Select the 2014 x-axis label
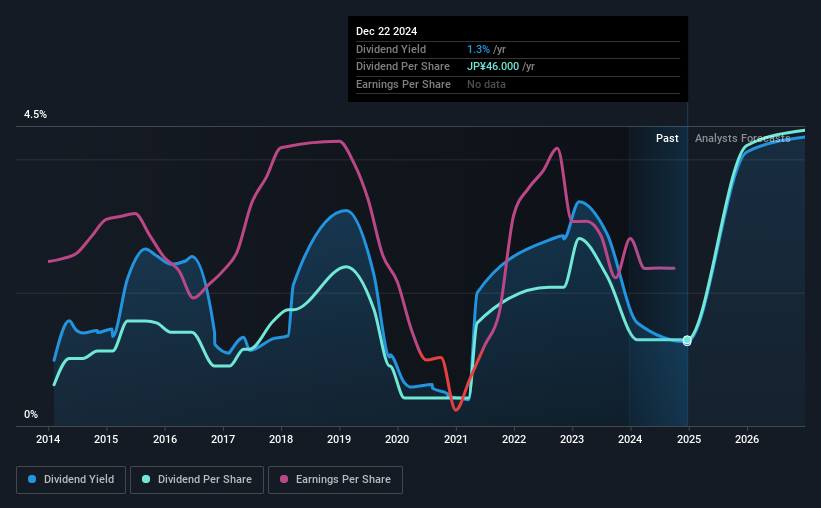The height and width of the screenshot is (508, 821). click(48, 439)
